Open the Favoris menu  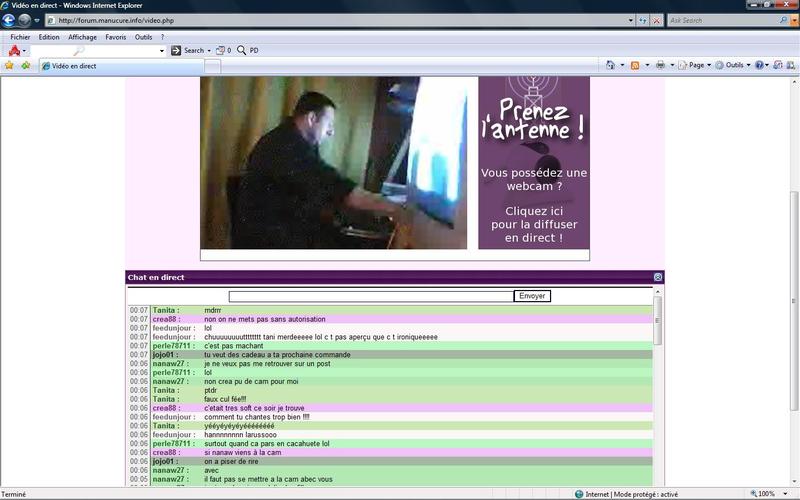point(116,37)
